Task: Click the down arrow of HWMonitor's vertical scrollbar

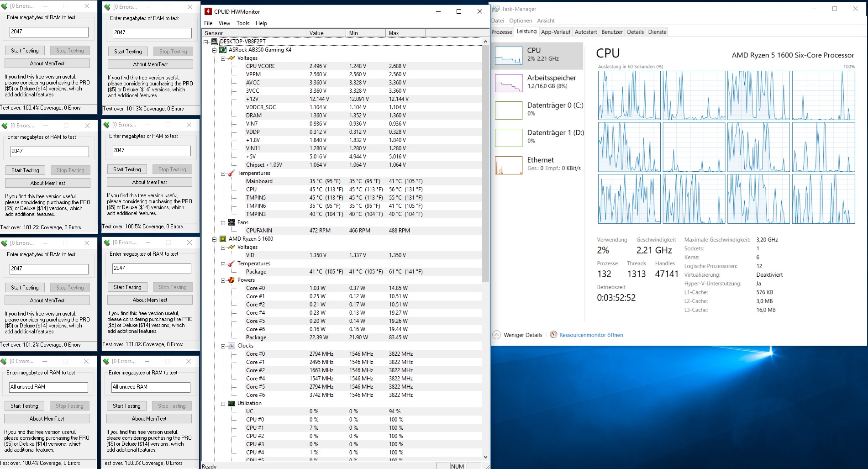Action: point(485,457)
